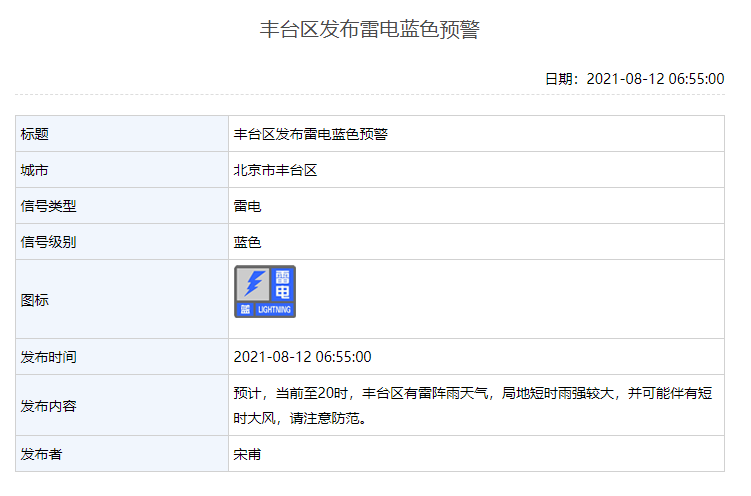751x496 pixels.
Task: Click the 雷电 characters on the warning icon
Action: (283, 284)
